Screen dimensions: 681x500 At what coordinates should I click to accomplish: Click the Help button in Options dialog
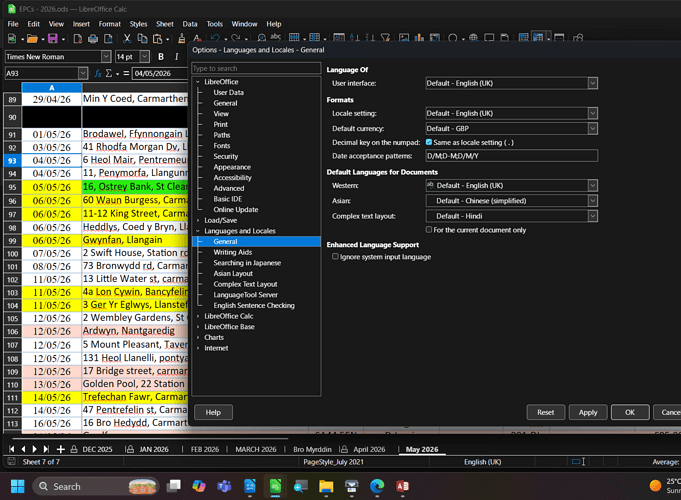click(213, 412)
